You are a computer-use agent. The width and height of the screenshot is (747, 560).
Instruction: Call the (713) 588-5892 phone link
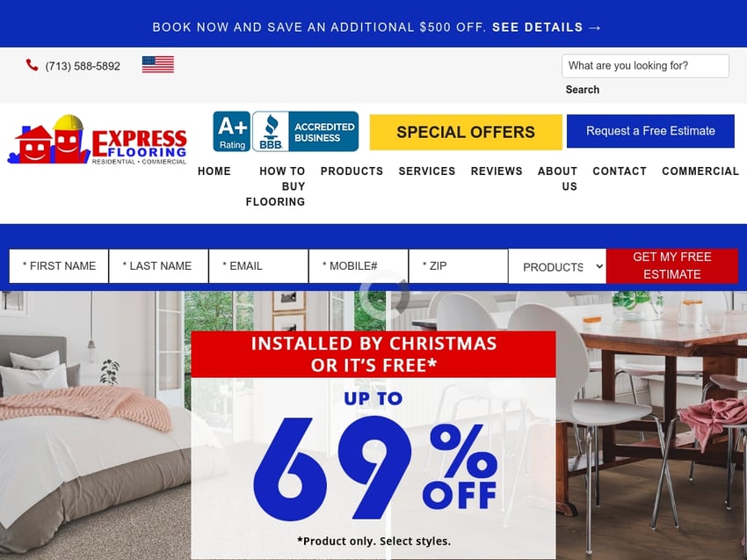coord(83,66)
